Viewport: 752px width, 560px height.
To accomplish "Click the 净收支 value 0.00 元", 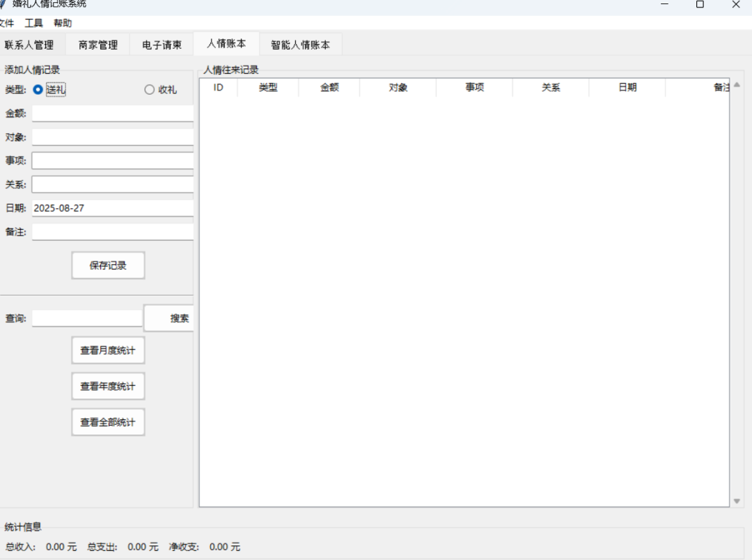I will [225, 547].
